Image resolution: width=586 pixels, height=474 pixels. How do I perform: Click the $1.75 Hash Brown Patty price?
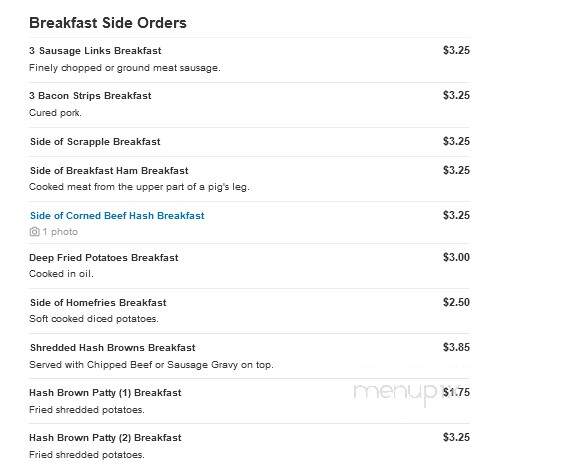click(x=456, y=392)
